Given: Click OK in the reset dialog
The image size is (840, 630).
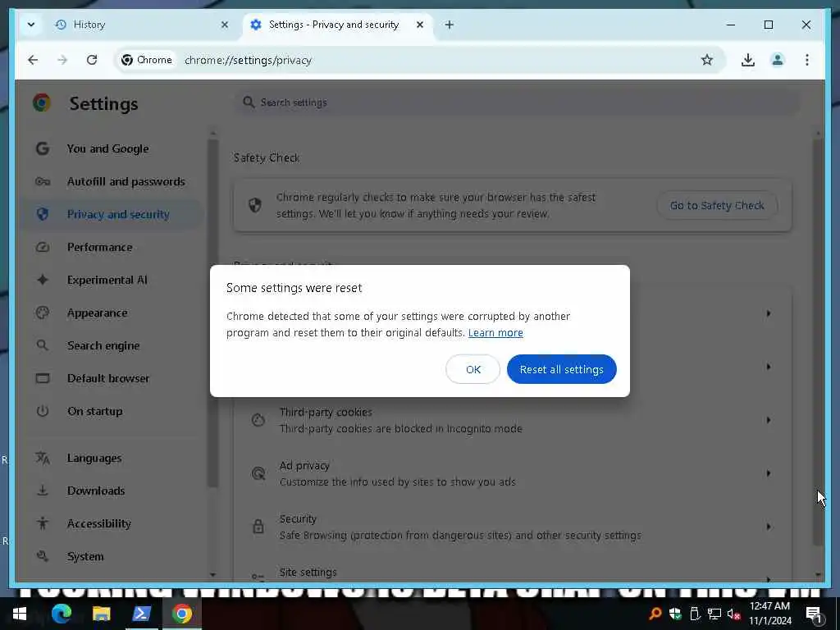Looking at the screenshot, I should (473, 369).
